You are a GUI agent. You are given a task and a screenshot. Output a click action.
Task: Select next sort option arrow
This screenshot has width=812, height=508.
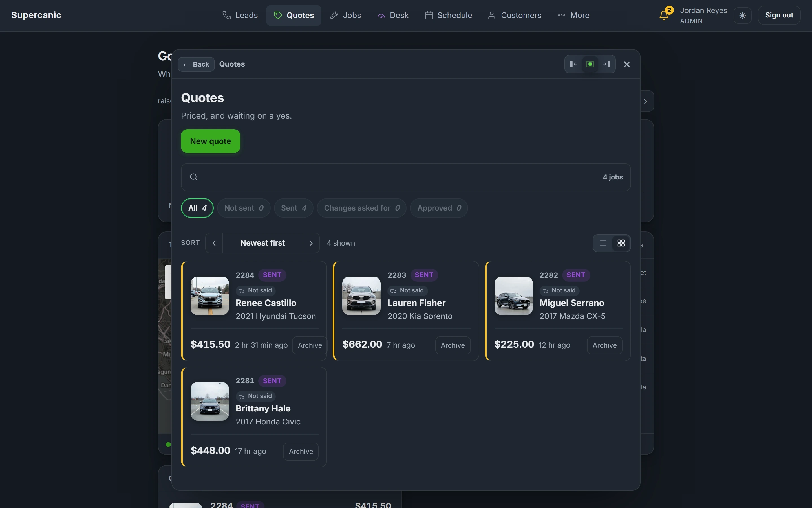point(311,243)
